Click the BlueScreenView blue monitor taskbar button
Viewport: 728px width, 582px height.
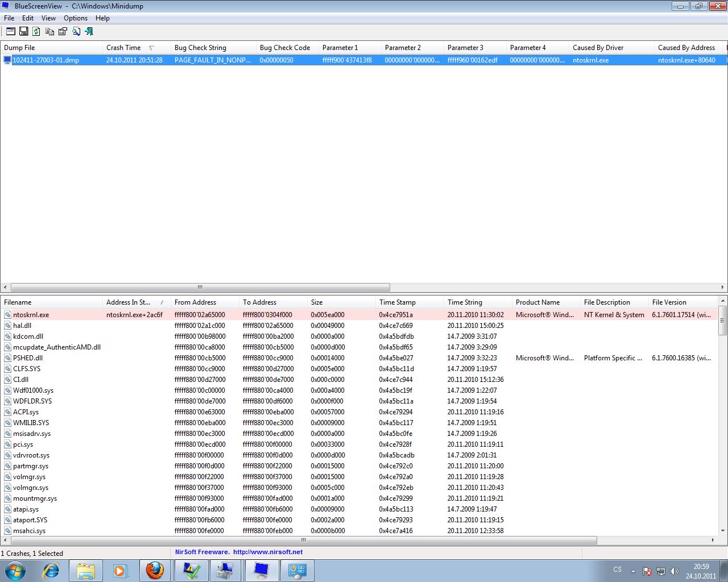tap(262, 571)
